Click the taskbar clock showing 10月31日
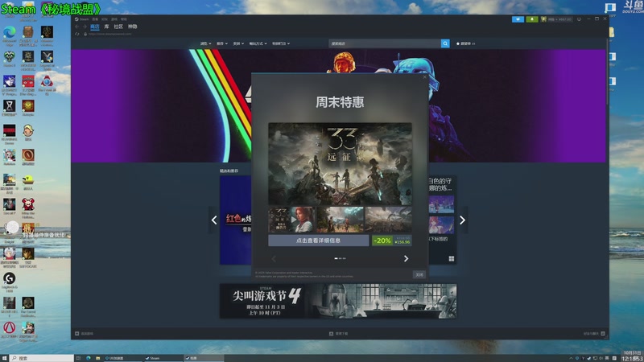 tap(632, 356)
